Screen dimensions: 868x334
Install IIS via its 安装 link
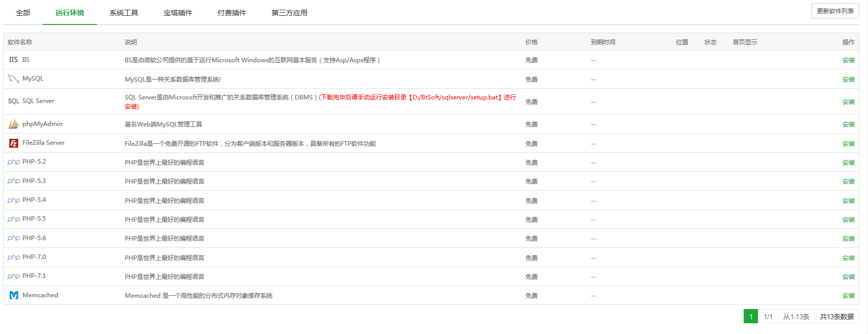(849, 60)
